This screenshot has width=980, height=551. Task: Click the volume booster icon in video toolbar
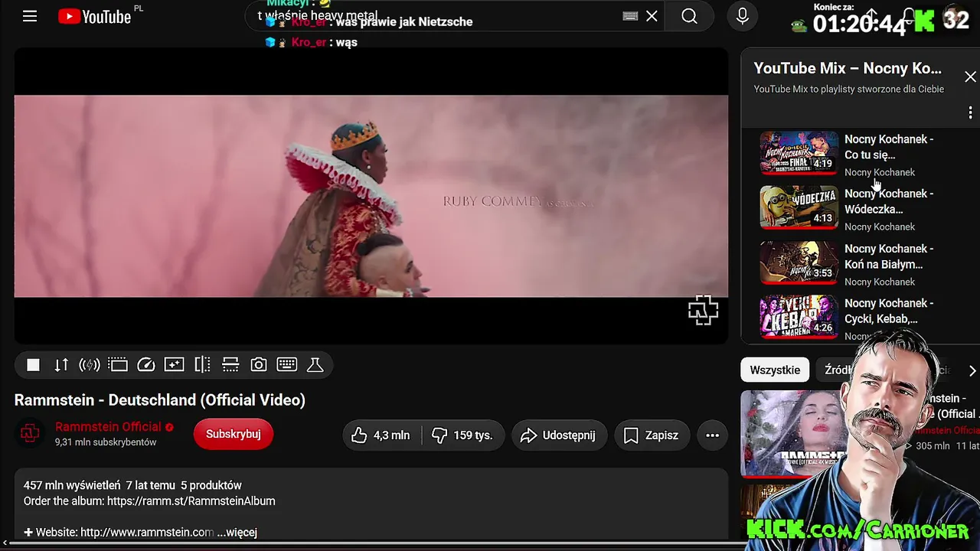point(90,365)
